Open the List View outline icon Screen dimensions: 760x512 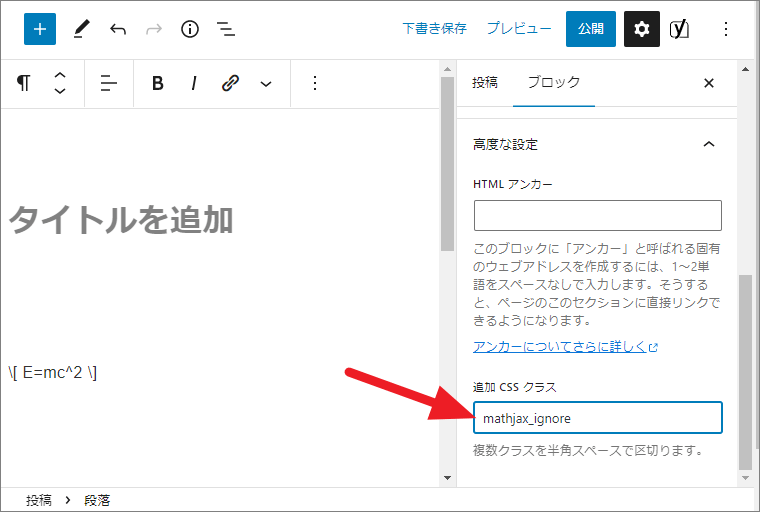227,29
